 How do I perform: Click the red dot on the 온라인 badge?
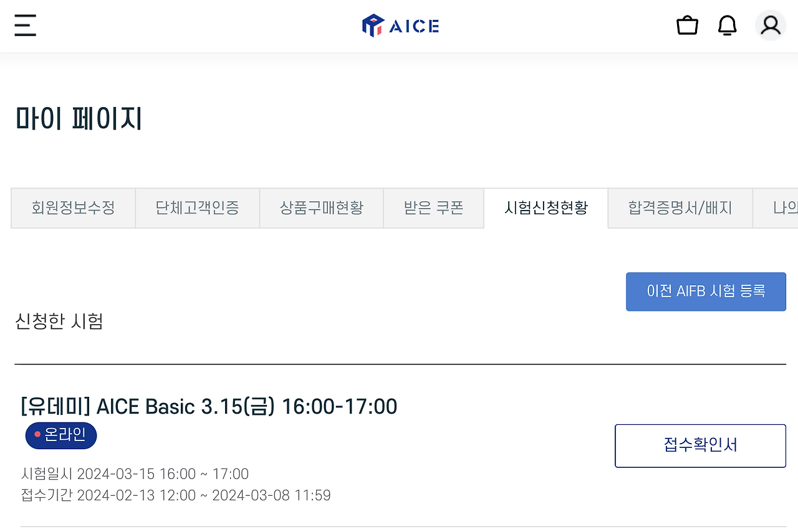pyautogui.click(x=36, y=435)
